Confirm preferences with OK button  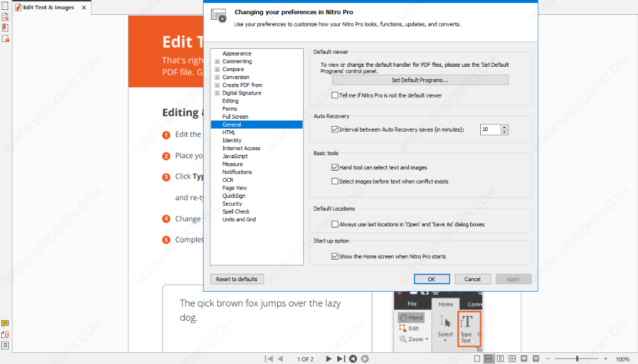point(432,279)
